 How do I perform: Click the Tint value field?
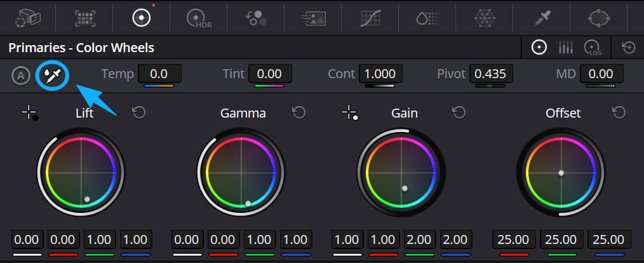271,74
